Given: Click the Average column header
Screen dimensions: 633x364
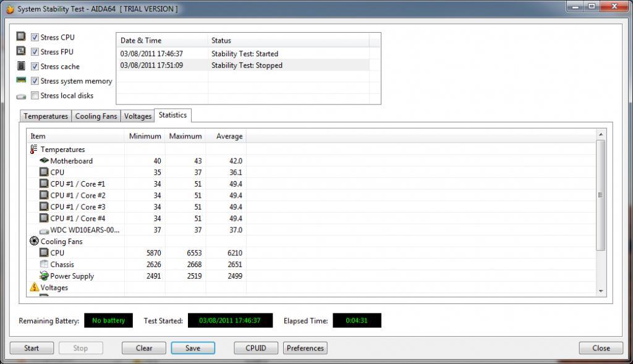Looking at the screenshot, I should tap(226, 136).
